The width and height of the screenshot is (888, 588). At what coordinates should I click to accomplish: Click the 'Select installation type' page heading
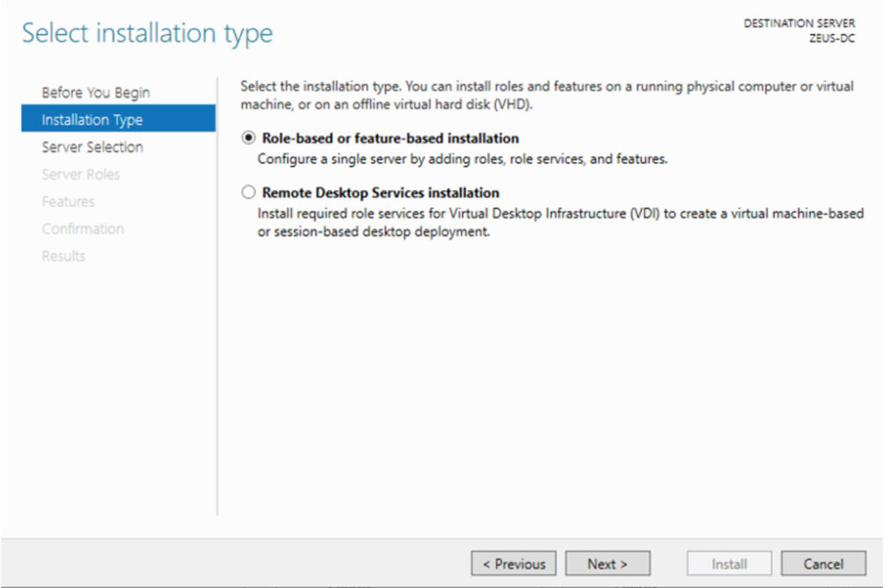point(147,33)
